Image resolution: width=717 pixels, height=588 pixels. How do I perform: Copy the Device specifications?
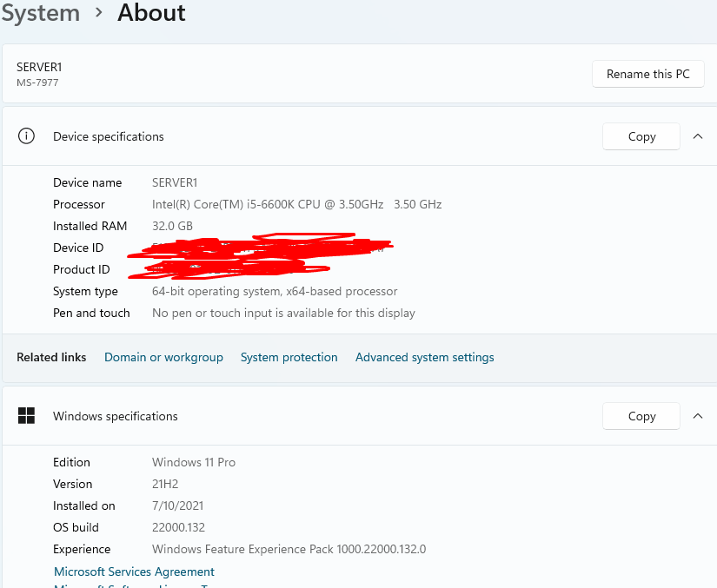[x=641, y=136]
